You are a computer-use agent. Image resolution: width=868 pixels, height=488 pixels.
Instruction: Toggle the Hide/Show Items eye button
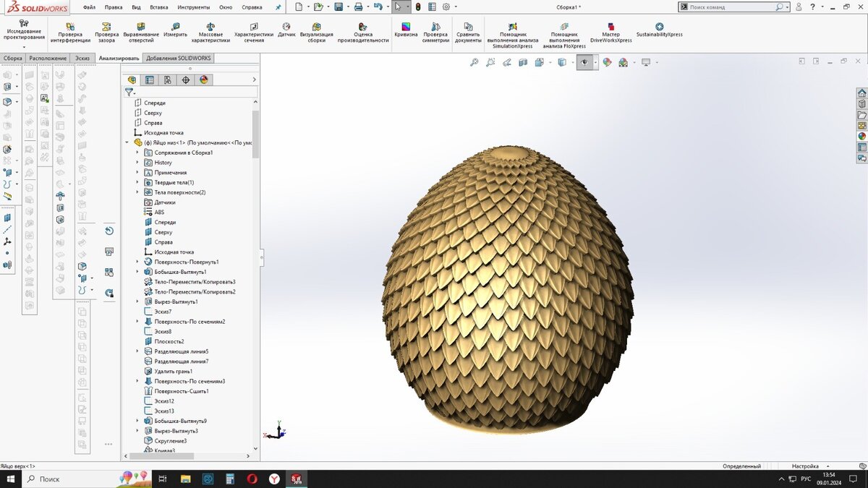(584, 63)
